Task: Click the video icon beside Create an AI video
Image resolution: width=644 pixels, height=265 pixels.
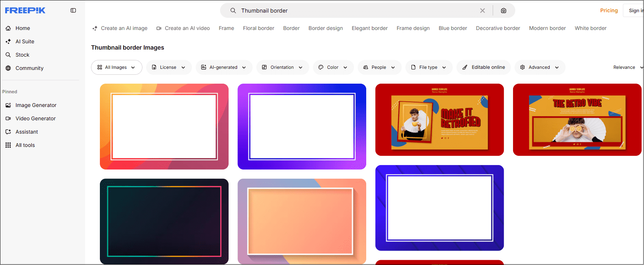Action: pyautogui.click(x=159, y=28)
